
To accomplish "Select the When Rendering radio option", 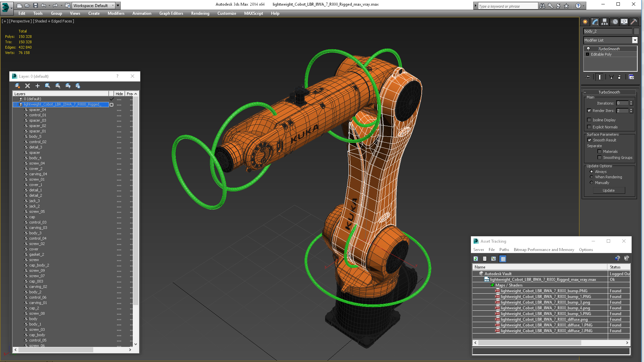I will click(591, 177).
